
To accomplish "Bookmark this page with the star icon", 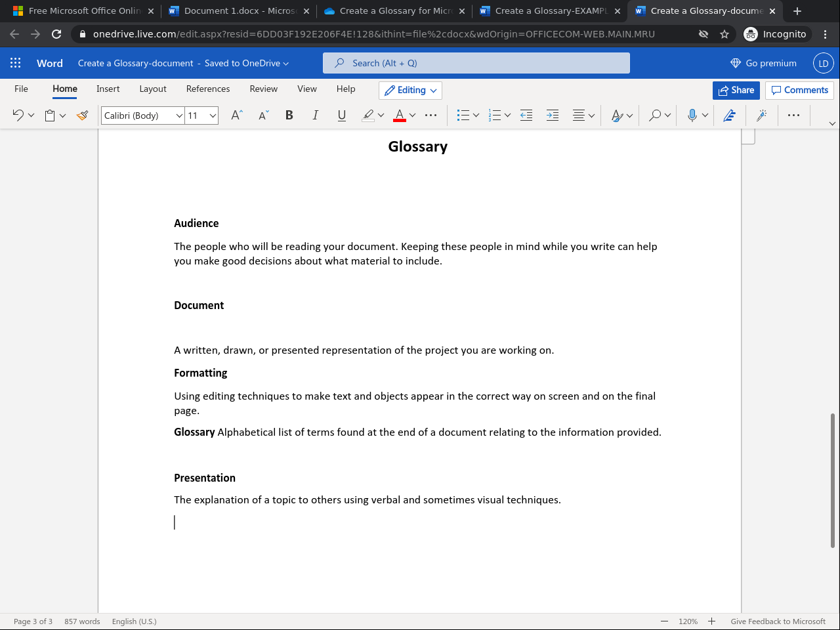I will click(724, 34).
